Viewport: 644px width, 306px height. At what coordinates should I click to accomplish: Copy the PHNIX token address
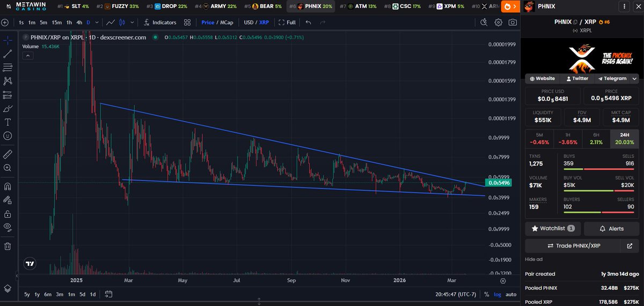click(575, 22)
